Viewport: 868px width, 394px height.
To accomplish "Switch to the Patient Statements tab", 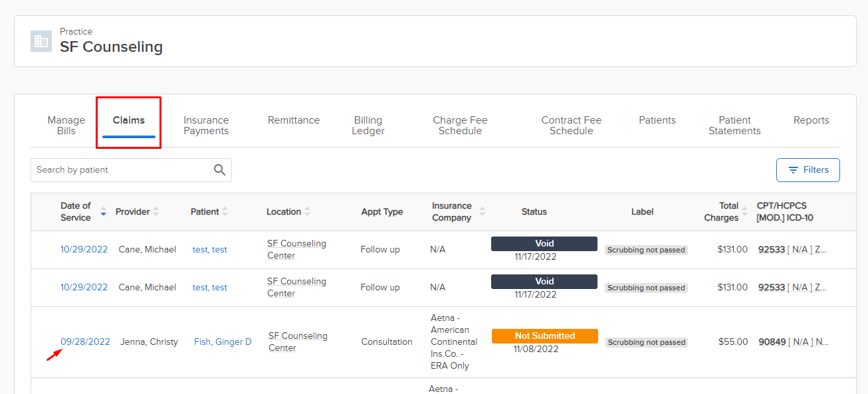I will point(734,126).
